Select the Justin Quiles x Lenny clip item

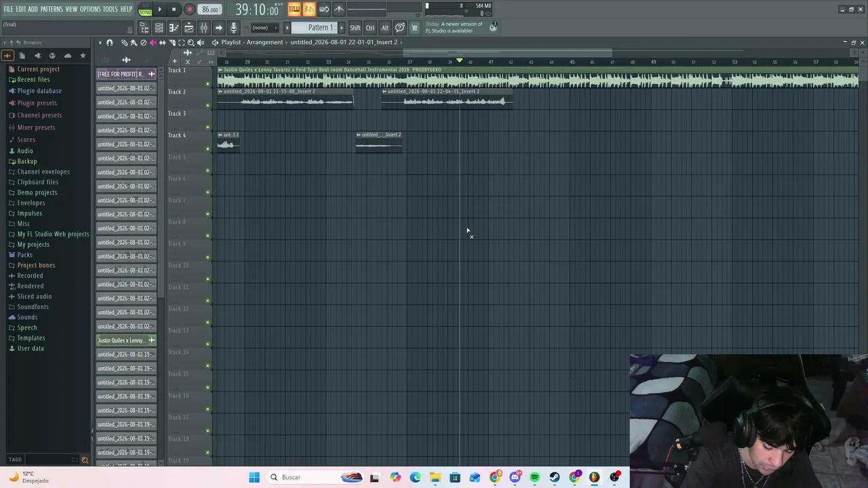click(126, 340)
